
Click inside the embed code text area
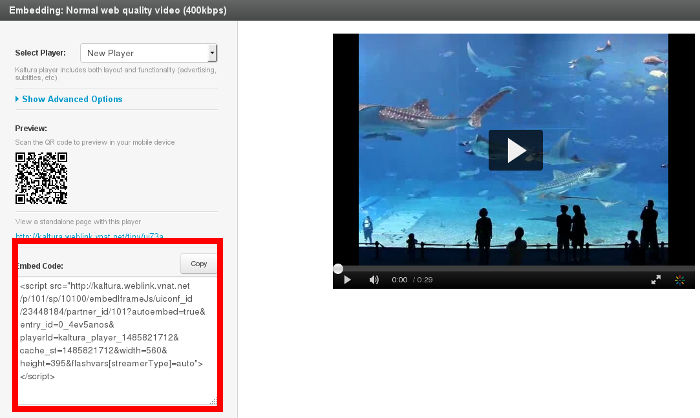tap(117, 340)
